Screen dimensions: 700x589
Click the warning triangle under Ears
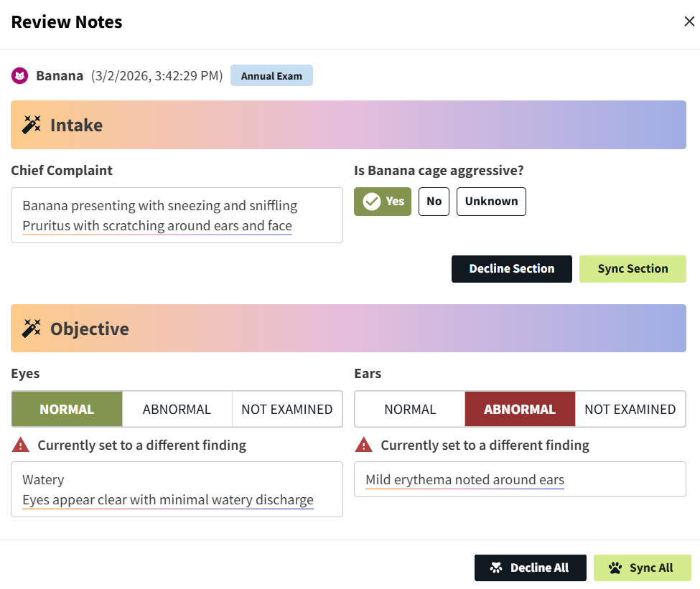(x=364, y=446)
